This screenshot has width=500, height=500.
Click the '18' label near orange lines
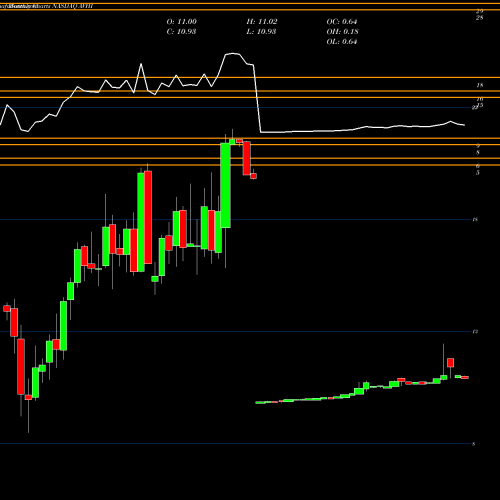click(x=479, y=85)
